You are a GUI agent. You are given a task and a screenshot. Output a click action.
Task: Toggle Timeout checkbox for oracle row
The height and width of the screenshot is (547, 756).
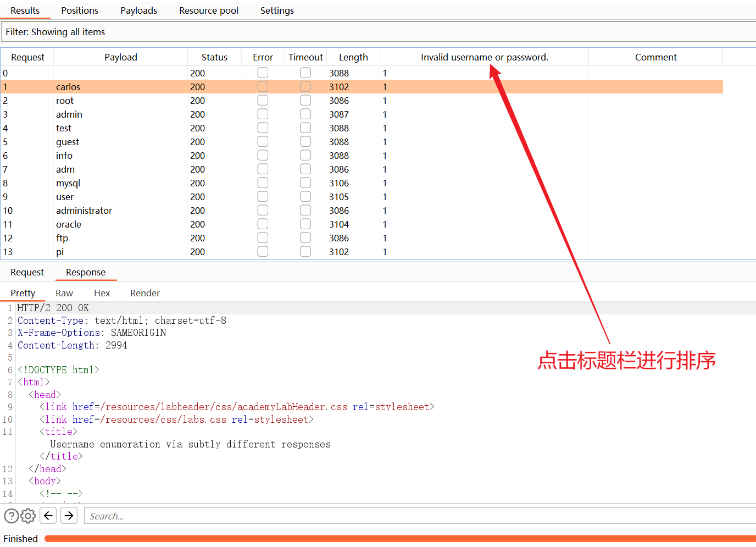point(305,224)
